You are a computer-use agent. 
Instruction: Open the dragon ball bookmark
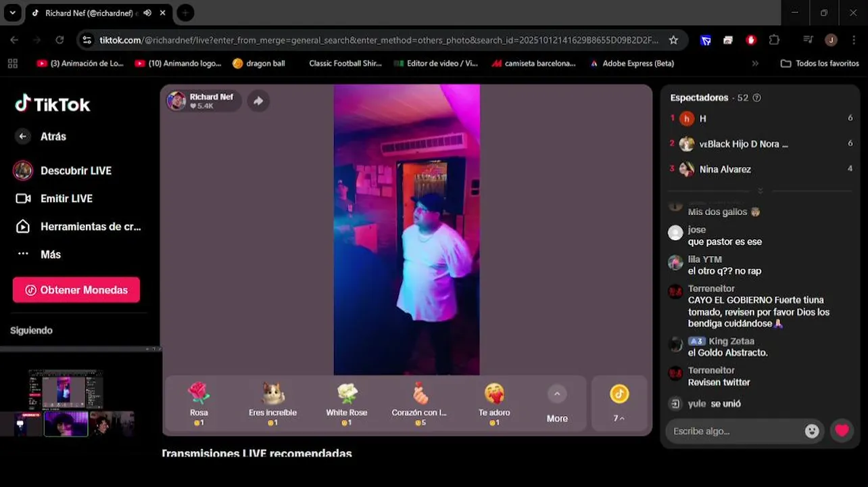click(x=259, y=64)
